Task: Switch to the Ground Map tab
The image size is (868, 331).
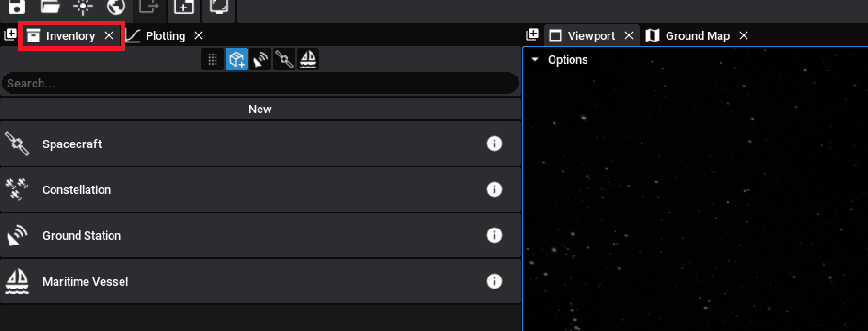Action: coord(697,36)
